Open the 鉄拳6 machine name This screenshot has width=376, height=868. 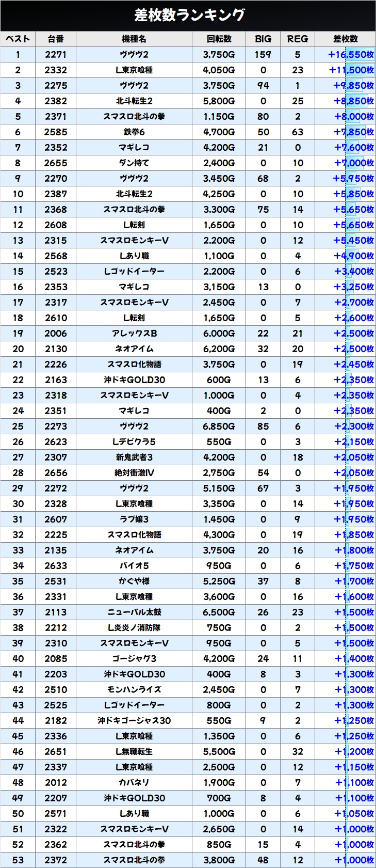134,132
